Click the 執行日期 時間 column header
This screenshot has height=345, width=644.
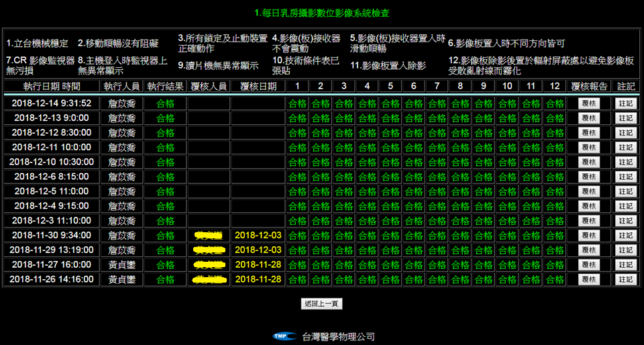[x=52, y=87]
